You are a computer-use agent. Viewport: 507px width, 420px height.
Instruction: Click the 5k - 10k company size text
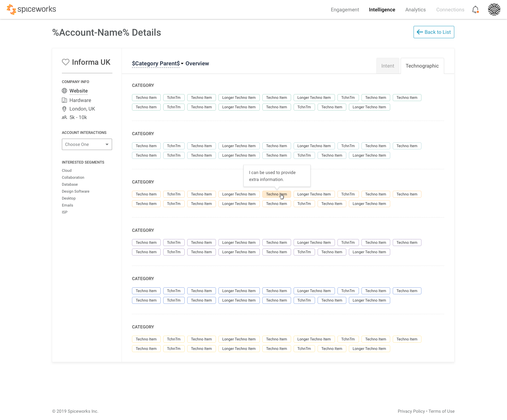(78, 117)
